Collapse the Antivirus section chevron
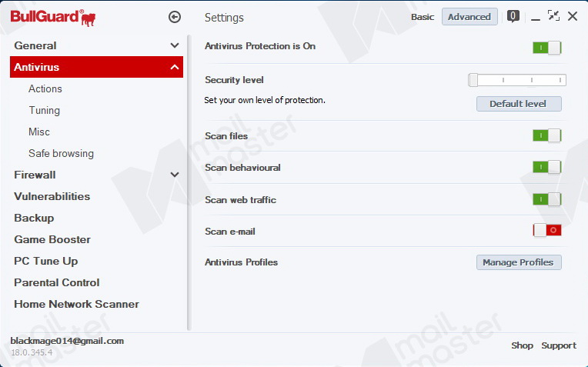 [x=175, y=67]
